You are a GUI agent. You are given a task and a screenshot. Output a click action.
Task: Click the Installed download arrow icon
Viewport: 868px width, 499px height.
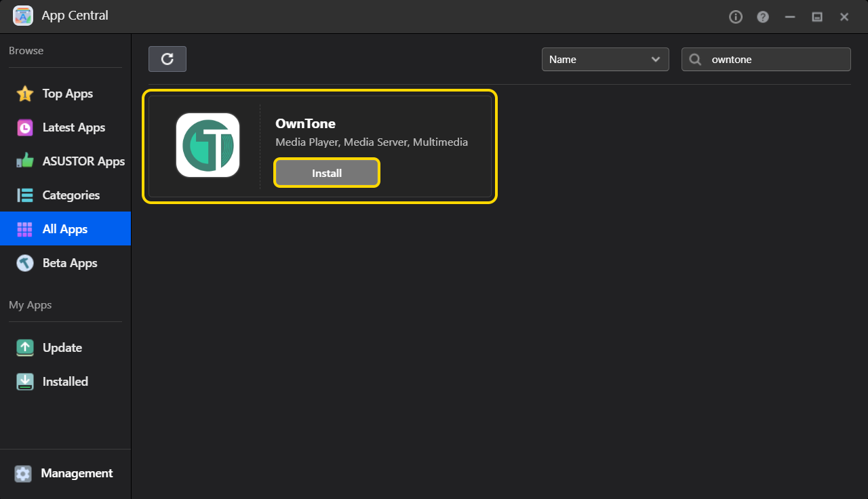tap(25, 382)
